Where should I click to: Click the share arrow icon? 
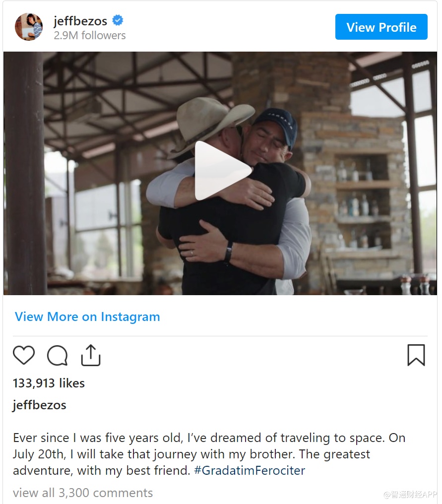coord(91,355)
